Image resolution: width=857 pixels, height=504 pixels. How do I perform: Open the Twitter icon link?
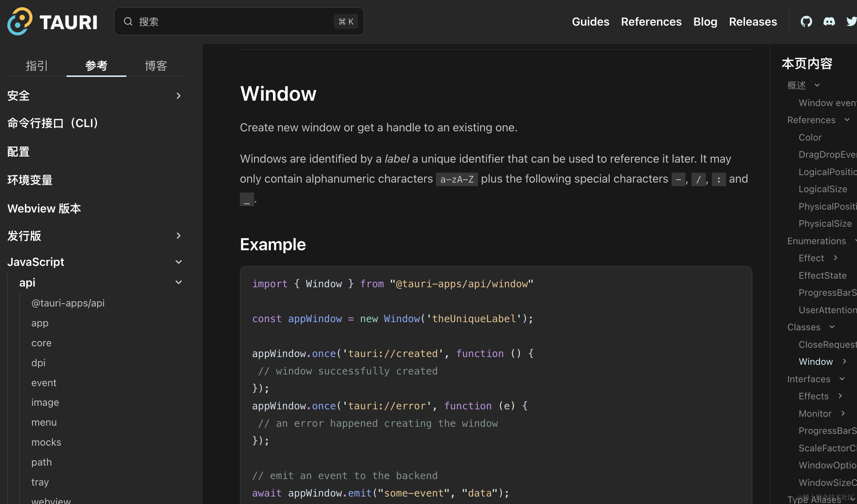click(x=851, y=22)
